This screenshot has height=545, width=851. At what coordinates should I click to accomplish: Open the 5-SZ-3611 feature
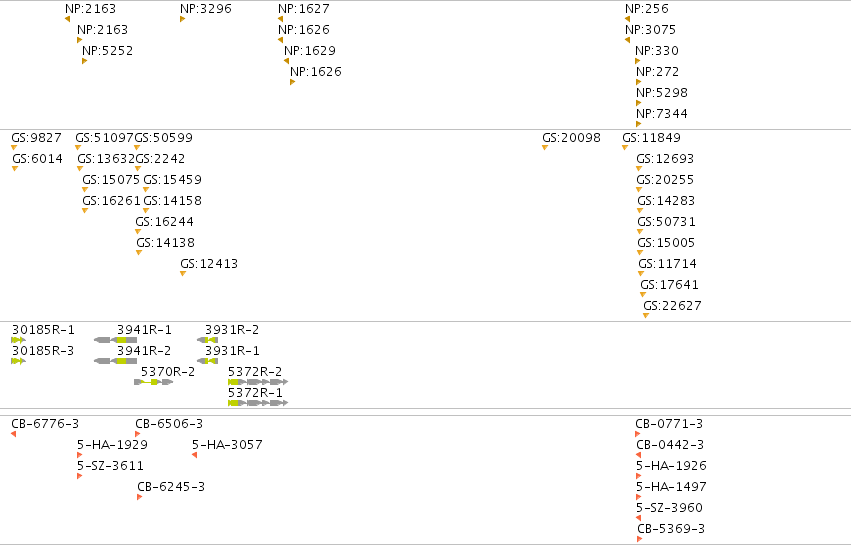[80, 476]
